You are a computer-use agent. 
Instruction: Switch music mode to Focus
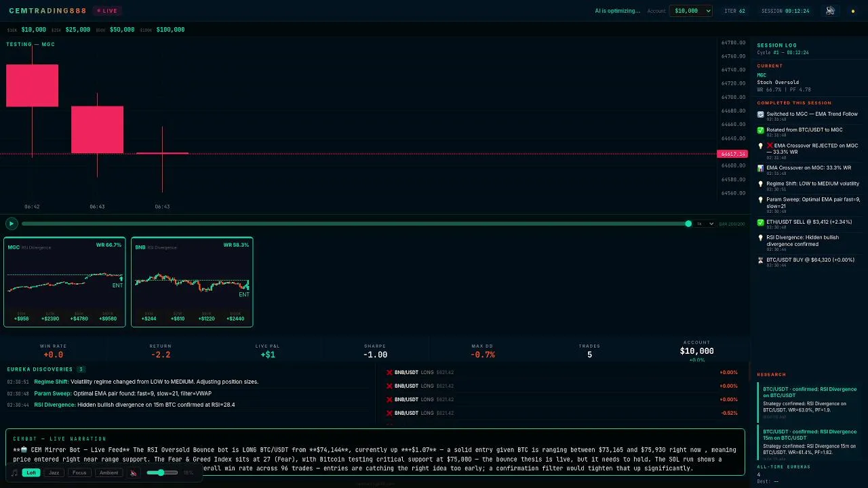(79, 472)
